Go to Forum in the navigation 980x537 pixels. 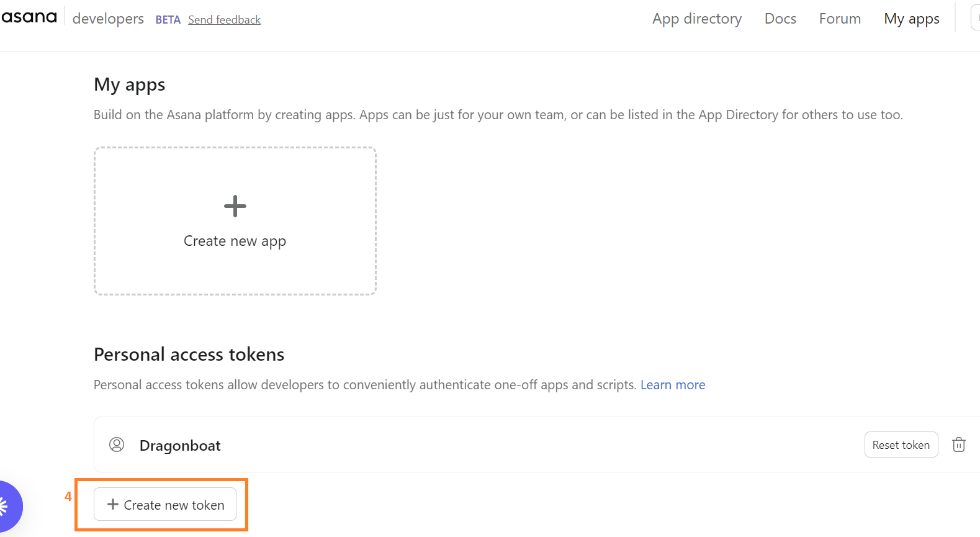coord(840,19)
